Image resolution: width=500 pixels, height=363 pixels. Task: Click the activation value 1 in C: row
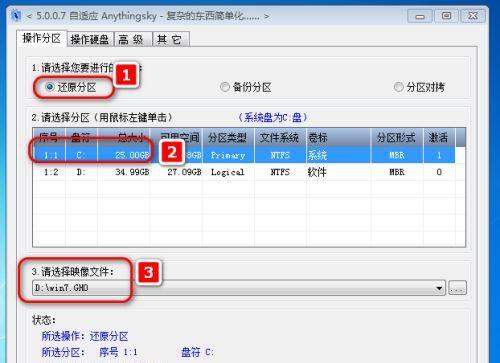point(439,155)
